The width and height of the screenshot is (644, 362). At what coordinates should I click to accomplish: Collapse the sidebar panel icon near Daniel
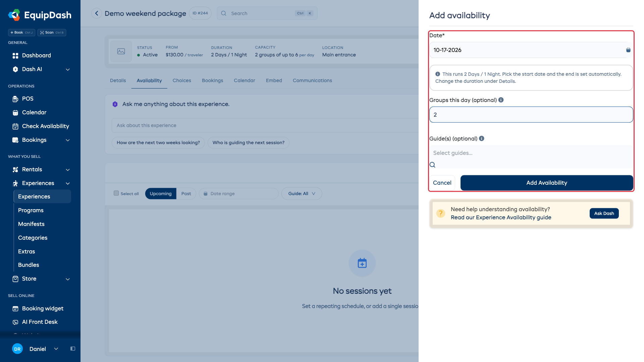click(x=73, y=349)
